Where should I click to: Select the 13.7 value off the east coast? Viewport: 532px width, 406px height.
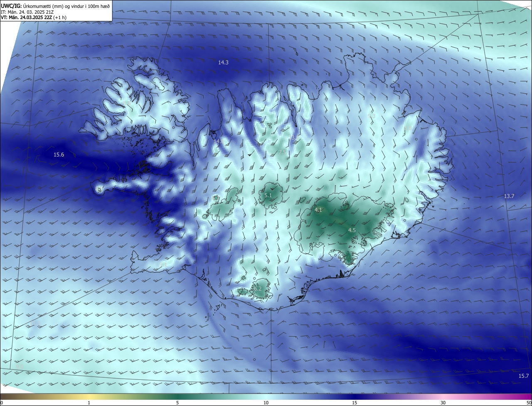(x=509, y=196)
